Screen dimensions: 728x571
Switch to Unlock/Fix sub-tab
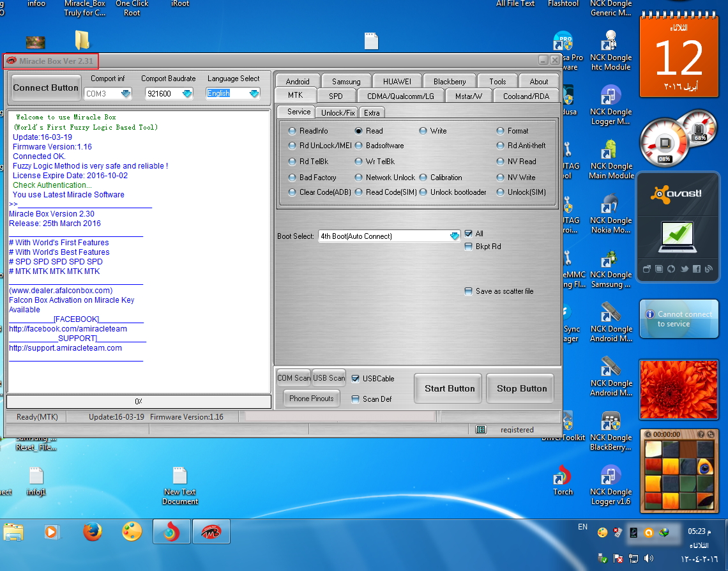coord(338,113)
